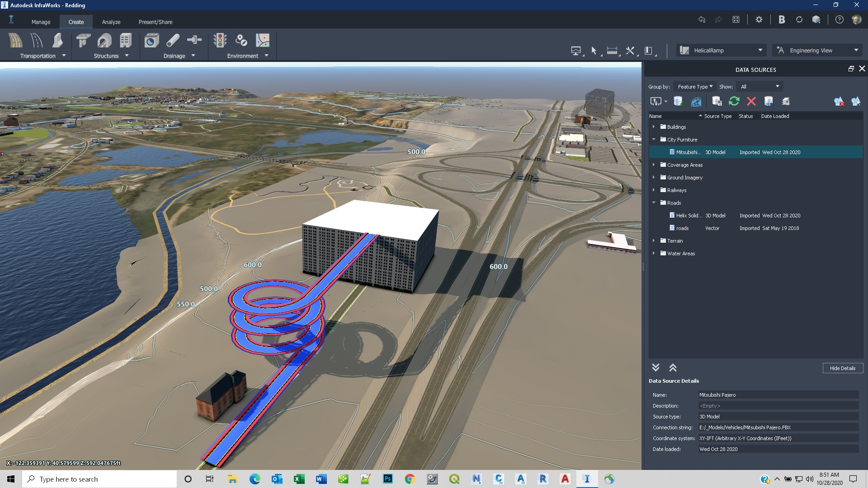Switch to the Analyze tab

pos(111,22)
